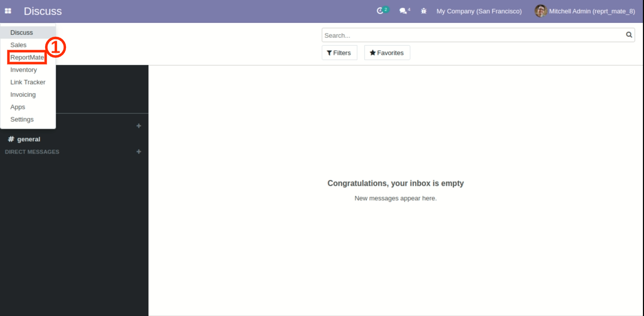Open the conversations chat bubble icon
644x316 pixels.
coord(403,11)
